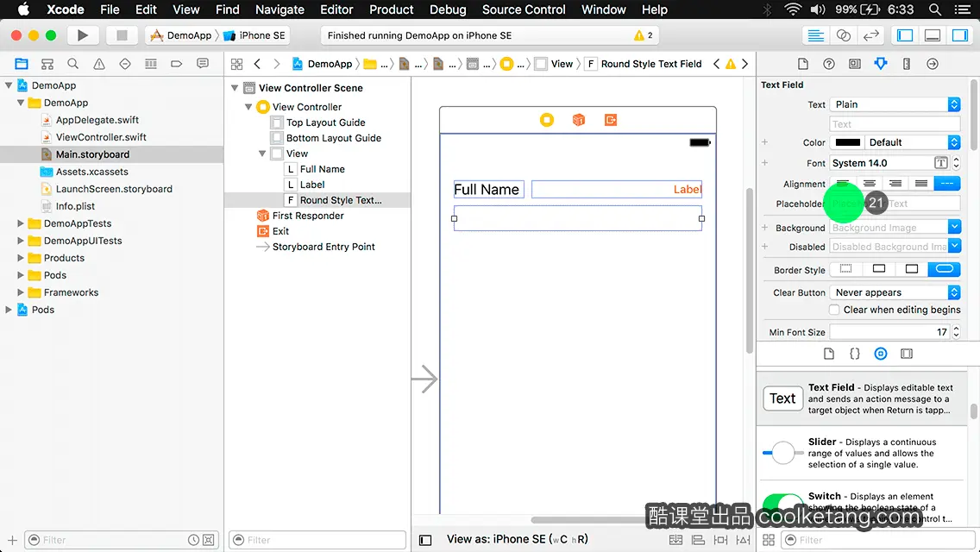Click the View Controller icon in scene dock
Image resolution: width=980 pixels, height=552 pixels.
(x=547, y=119)
